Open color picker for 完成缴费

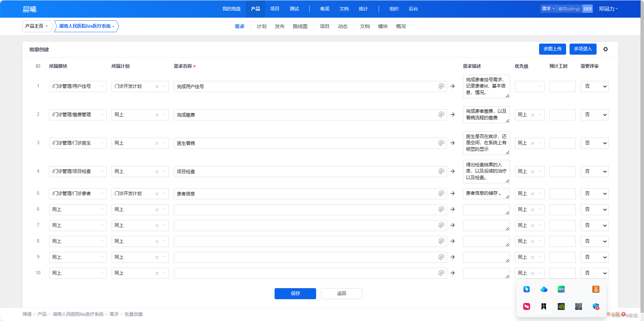pyautogui.click(x=441, y=114)
